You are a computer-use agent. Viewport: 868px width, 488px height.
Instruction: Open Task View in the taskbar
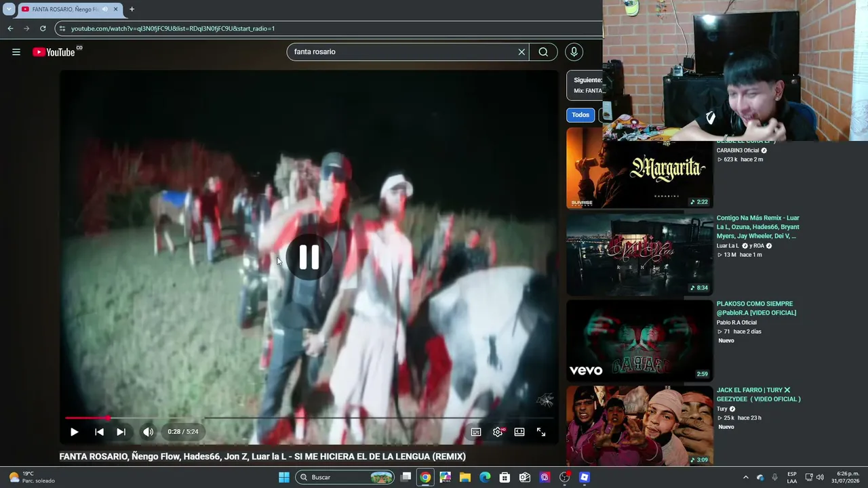tap(406, 477)
